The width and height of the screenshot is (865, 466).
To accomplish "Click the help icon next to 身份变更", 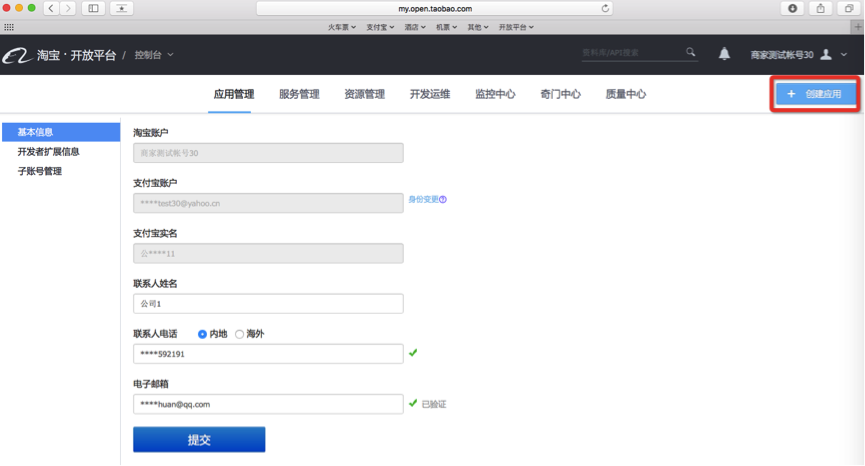I will click(443, 200).
